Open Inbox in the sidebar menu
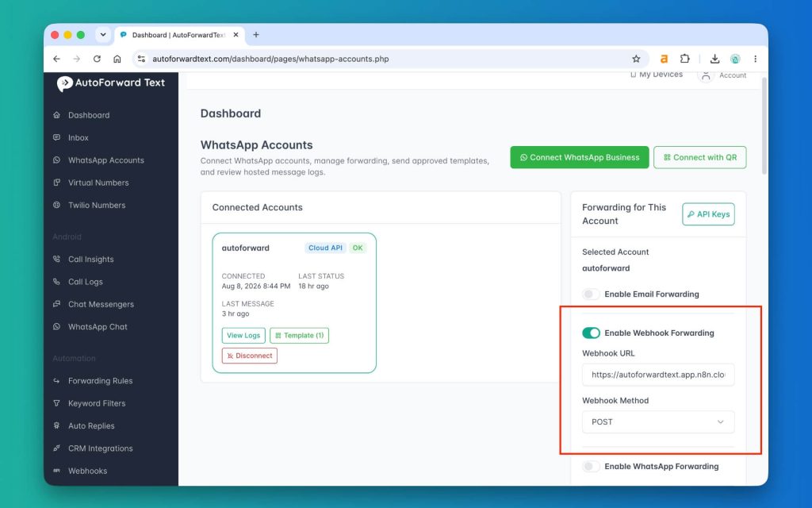Image resolution: width=812 pixels, height=508 pixels. [x=79, y=137]
